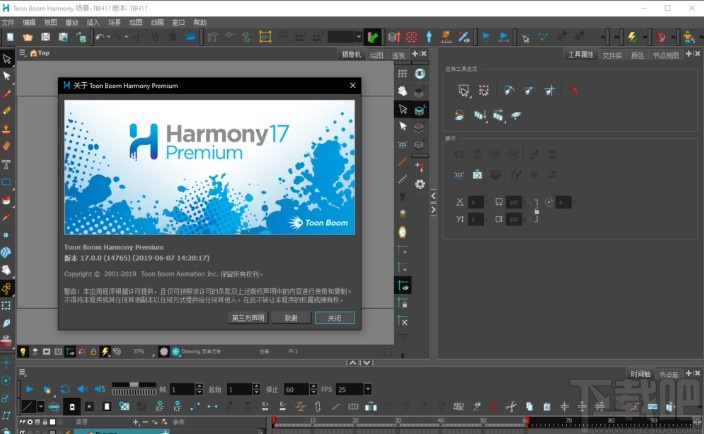Open the 文件 menu
The image size is (704, 434).
8,22
